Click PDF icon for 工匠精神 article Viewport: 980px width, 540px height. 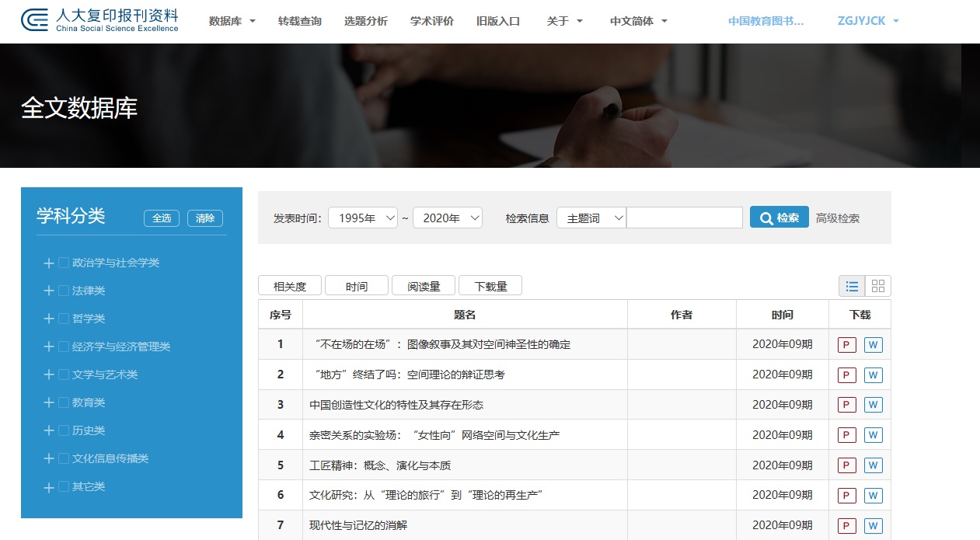tap(846, 466)
